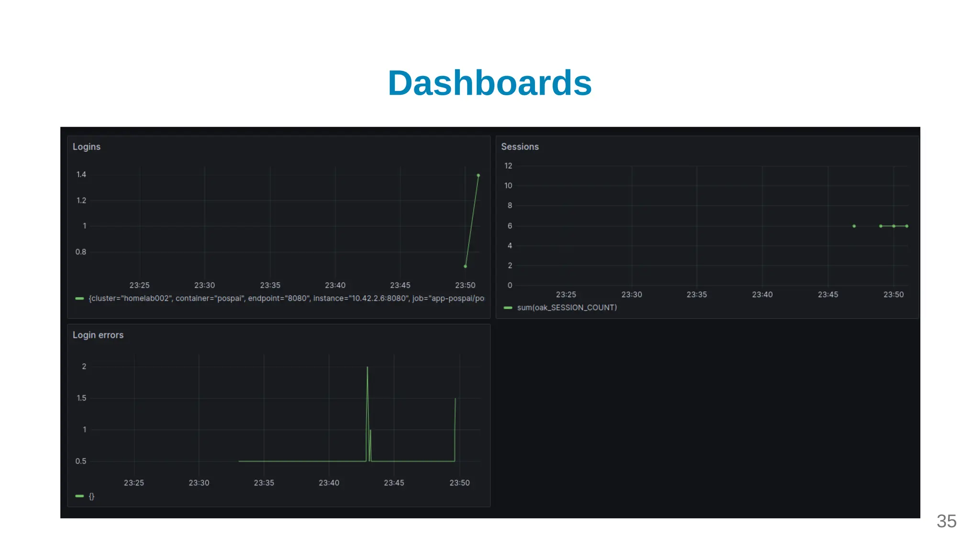Screen dimensions: 980x551
Task: Click the 23:40 axis label in Logins
Action: [x=335, y=286]
